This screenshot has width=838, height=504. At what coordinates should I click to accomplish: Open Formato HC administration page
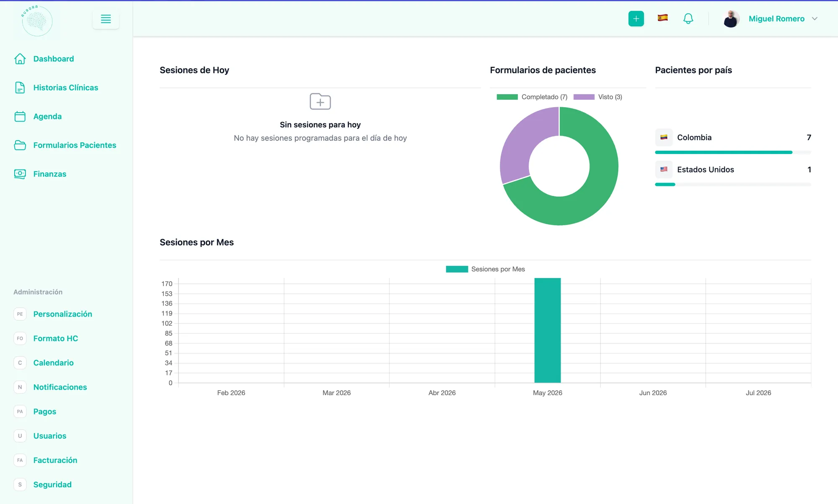(x=56, y=338)
